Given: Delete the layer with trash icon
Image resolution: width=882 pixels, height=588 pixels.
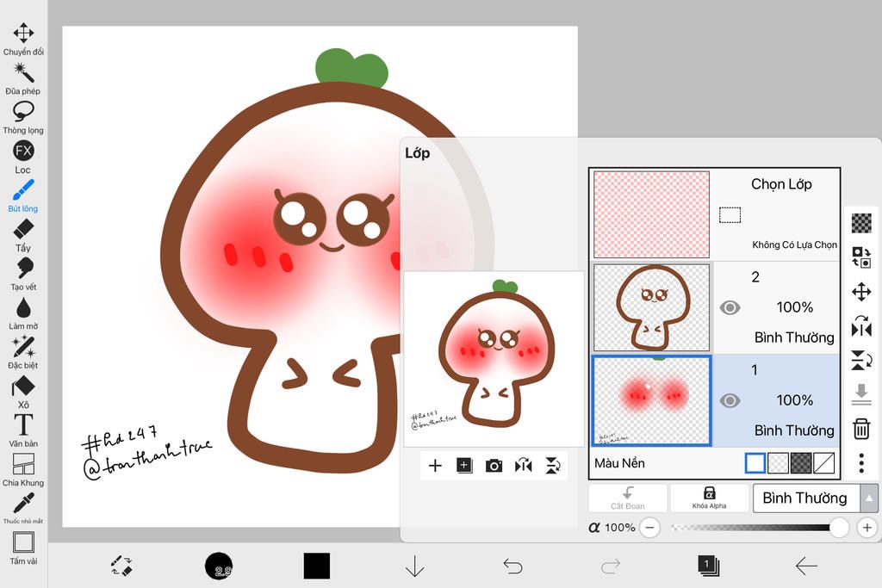Looking at the screenshot, I should point(861,429).
